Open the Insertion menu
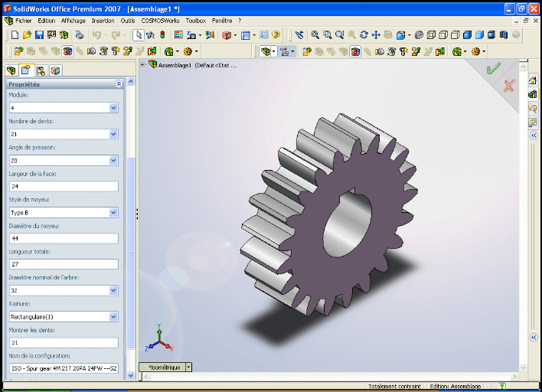The height and width of the screenshot is (392, 542). (x=103, y=21)
